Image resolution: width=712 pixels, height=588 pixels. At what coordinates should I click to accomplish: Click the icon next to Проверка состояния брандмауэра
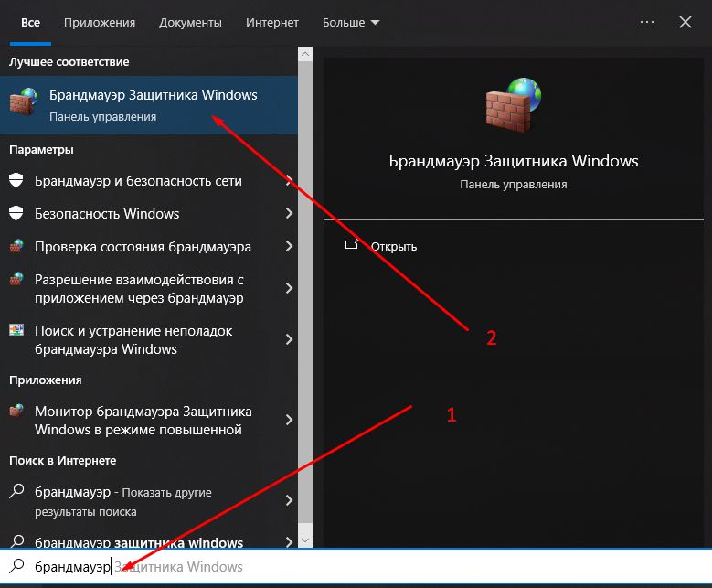[16, 246]
